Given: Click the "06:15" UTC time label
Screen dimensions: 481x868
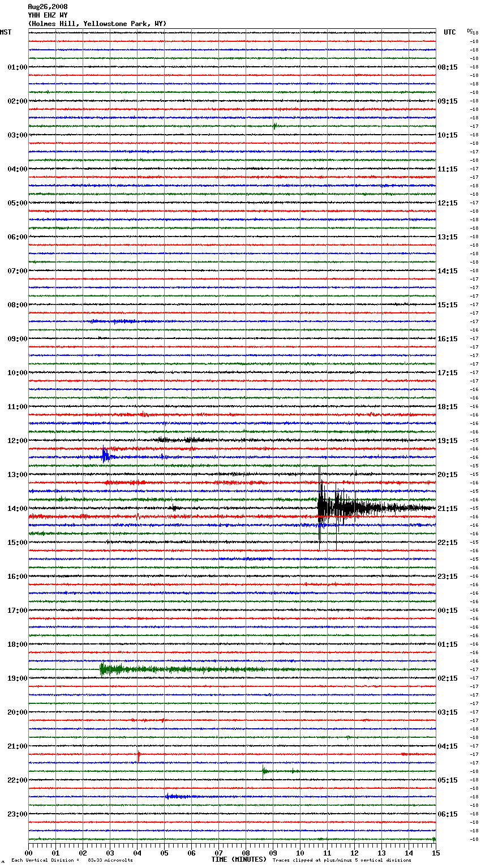Looking at the screenshot, I should coord(448,814).
